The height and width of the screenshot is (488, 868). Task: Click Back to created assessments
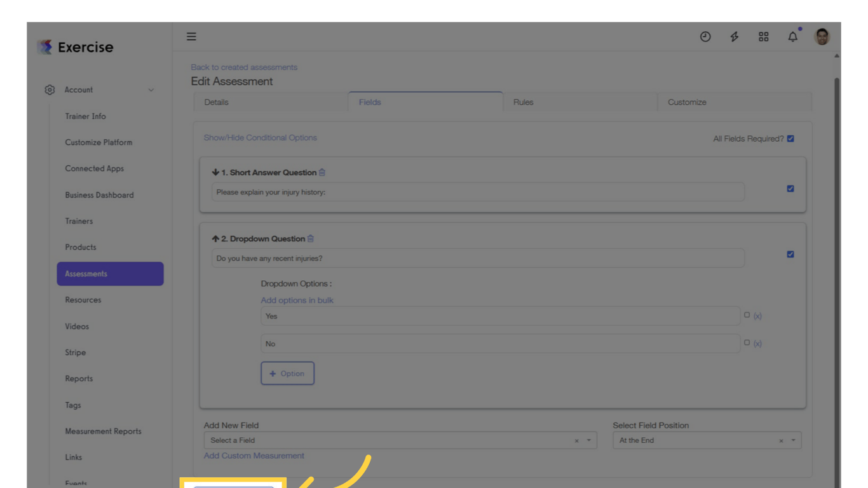244,67
